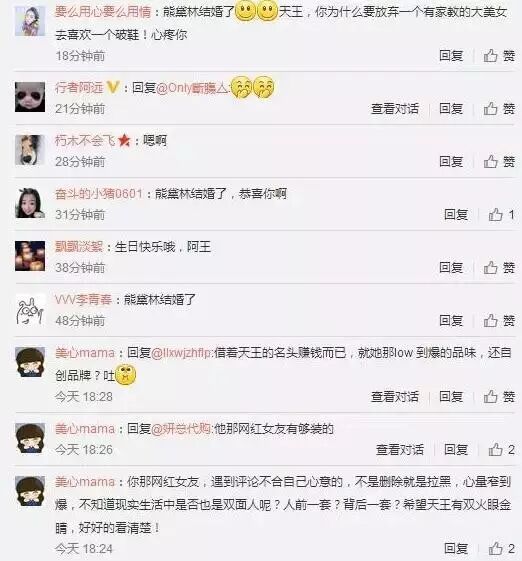The image size is (522, 561).
Task: Give a thumbs-up to 飘飘淡絮's birthday comment
Action: (x=499, y=268)
